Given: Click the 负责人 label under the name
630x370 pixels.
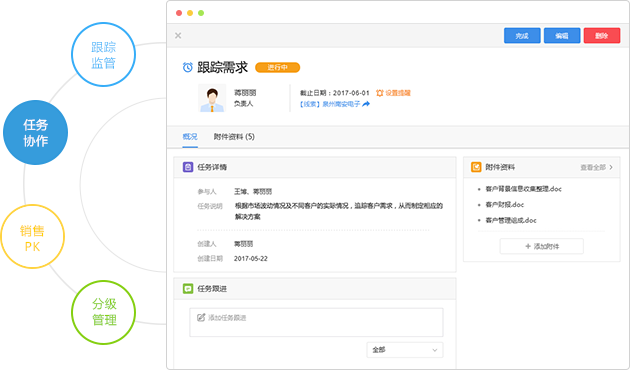Looking at the screenshot, I should [x=243, y=104].
